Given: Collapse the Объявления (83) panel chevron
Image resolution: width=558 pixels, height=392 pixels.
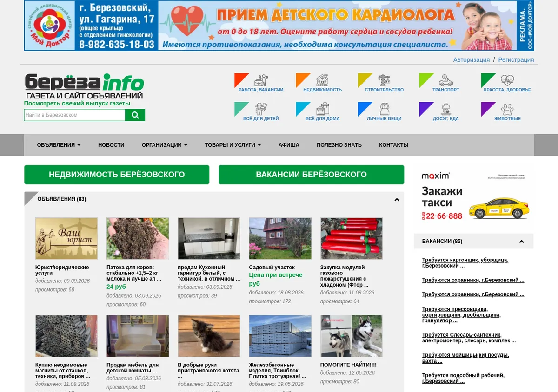Looking at the screenshot, I should [x=397, y=200].
